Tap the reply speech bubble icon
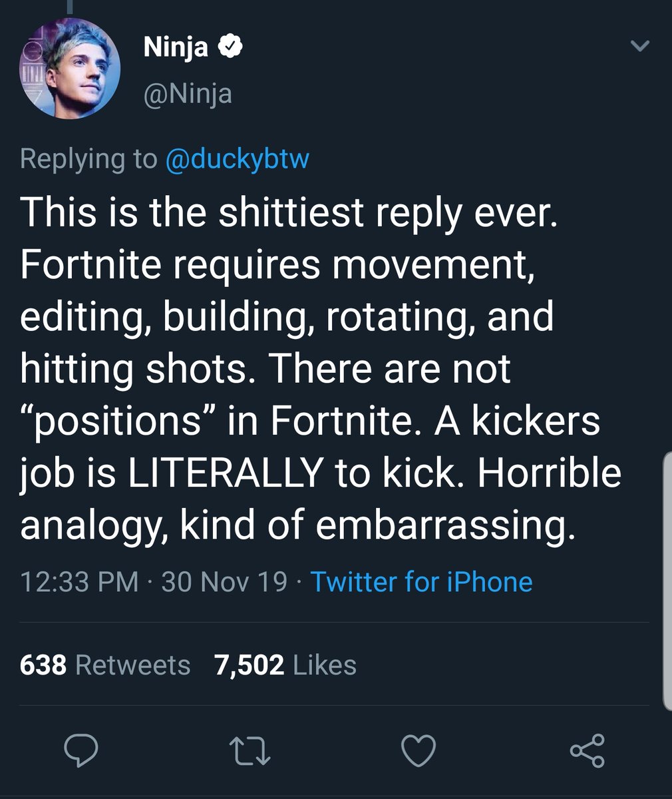 tap(81, 751)
